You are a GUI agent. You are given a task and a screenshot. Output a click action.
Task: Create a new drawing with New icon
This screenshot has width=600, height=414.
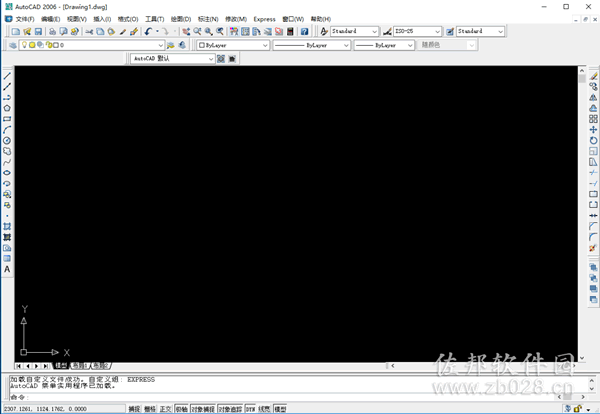click(16, 31)
